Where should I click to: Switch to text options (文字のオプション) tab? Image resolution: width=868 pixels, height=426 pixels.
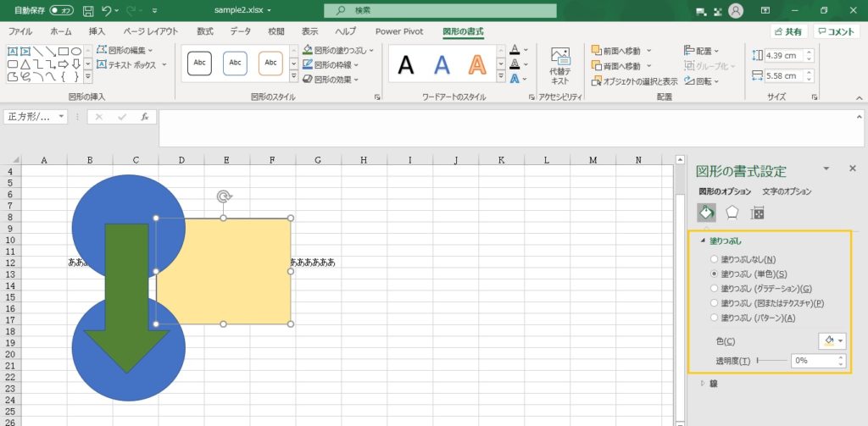pyautogui.click(x=787, y=191)
